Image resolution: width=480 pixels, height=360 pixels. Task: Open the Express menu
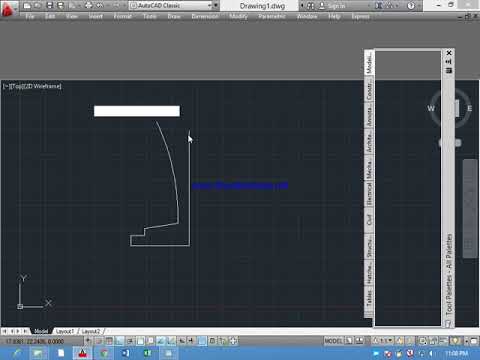click(x=360, y=16)
